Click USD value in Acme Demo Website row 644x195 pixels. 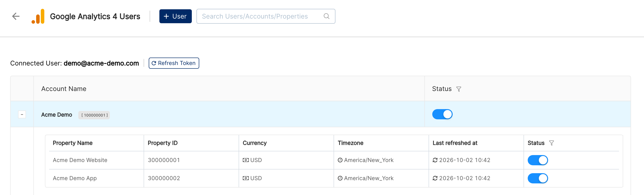pyautogui.click(x=256, y=160)
